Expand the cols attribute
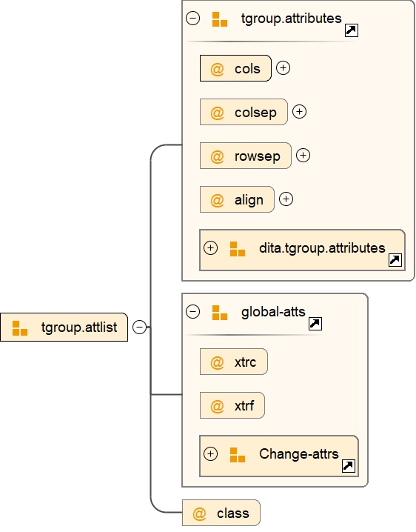 tap(283, 68)
